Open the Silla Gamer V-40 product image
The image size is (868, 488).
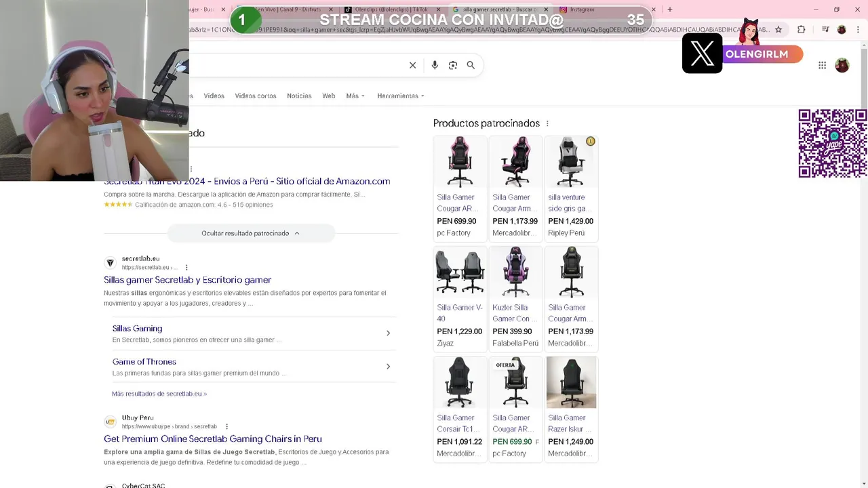pos(460,272)
